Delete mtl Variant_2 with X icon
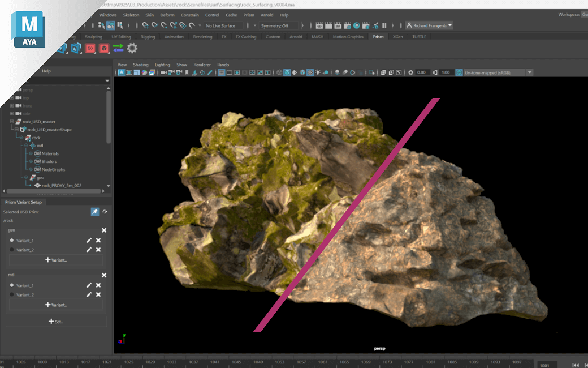 (x=98, y=294)
